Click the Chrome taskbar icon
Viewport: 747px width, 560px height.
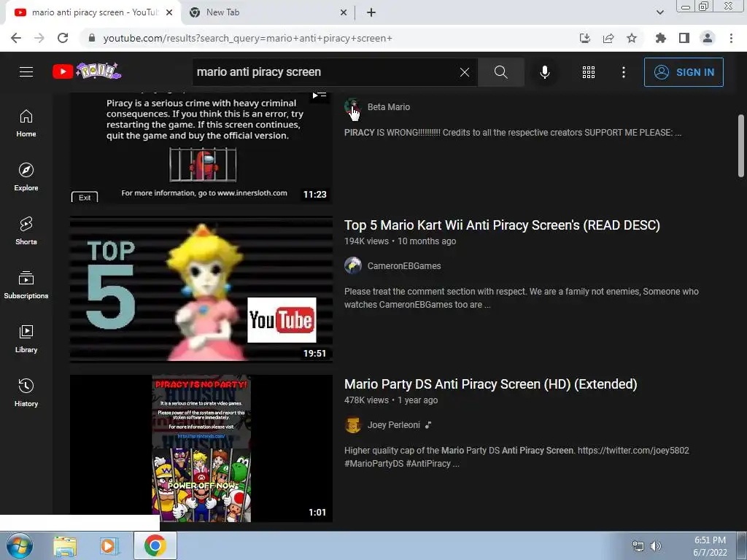coord(155,545)
